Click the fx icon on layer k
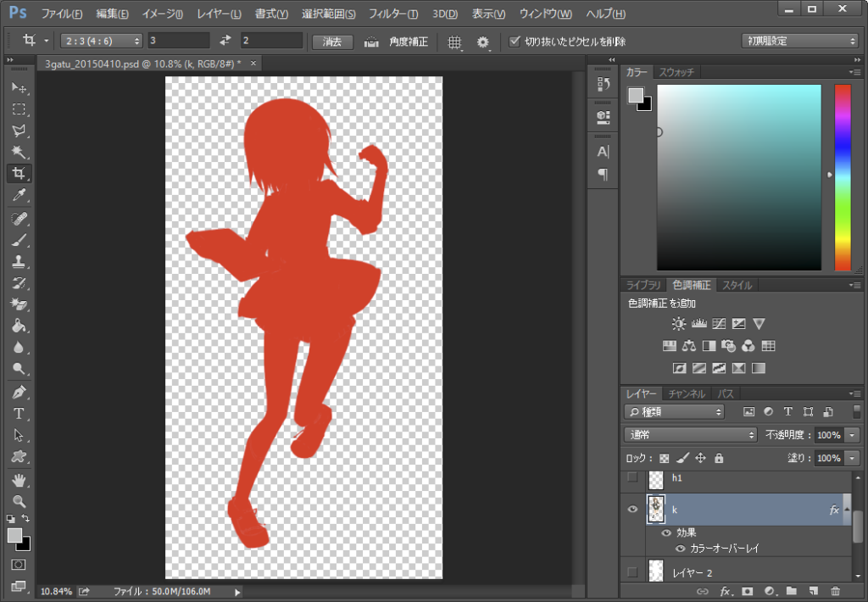The height and width of the screenshot is (602, 868). [x=835, y=510]
